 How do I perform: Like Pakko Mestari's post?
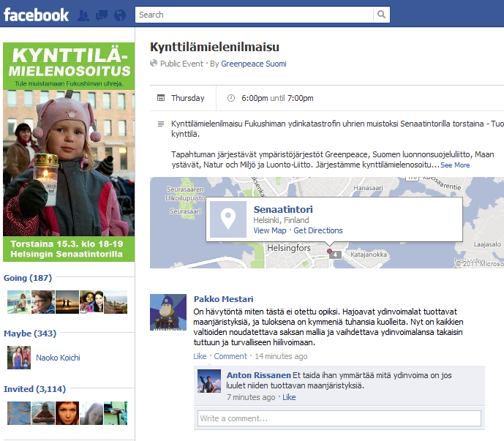tap(200, 356)
